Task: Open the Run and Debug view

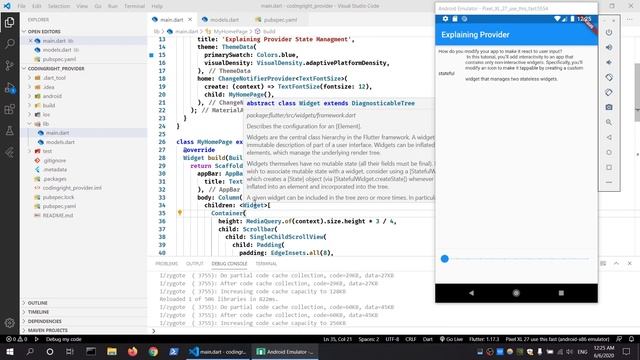Action: [9, 87]
